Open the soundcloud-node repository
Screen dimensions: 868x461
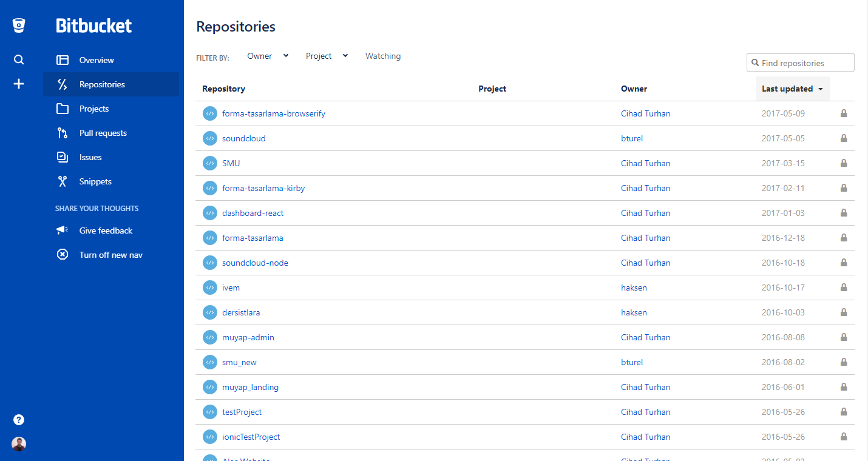[x=255, y=263]
